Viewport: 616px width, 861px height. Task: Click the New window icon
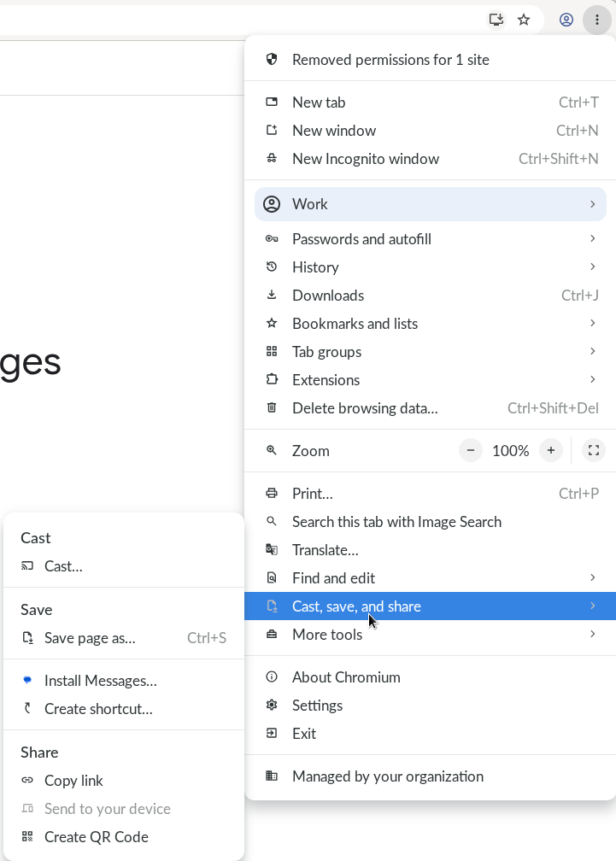click(272, 130)
